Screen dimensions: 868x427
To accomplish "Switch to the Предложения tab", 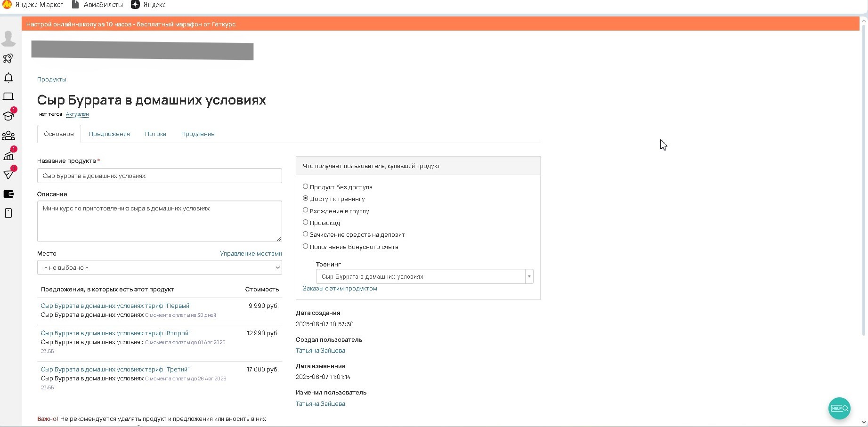I will 109,134.
